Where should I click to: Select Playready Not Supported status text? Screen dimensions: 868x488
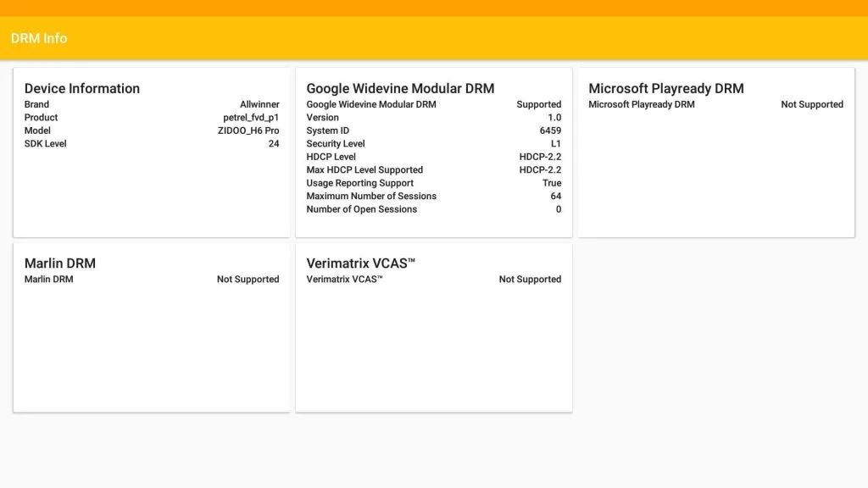812,104
